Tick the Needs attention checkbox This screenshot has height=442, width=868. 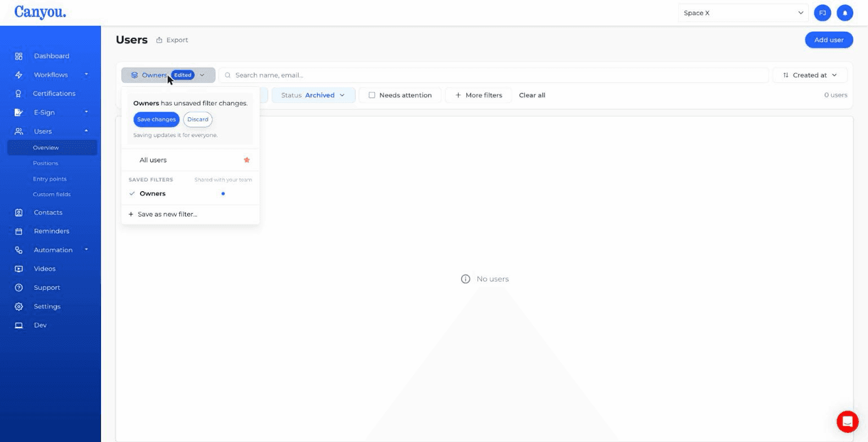pos(372,95)
